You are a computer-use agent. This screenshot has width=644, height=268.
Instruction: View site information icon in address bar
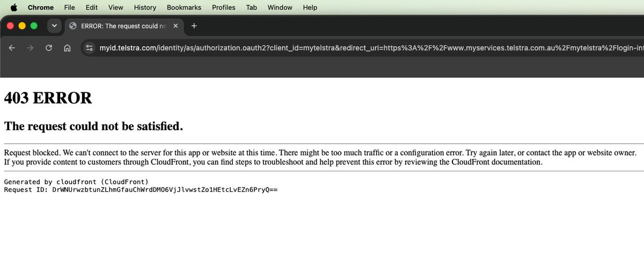click(89, 48)
